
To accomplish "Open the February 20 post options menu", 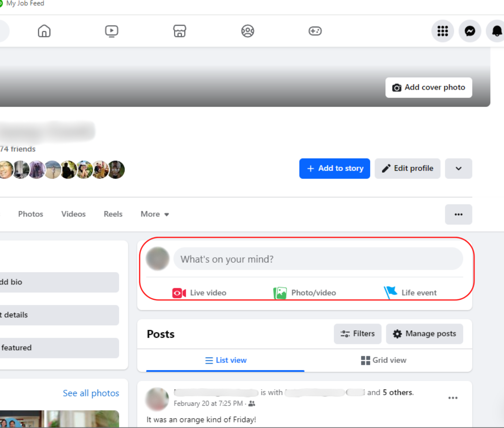I will coord(453,398).
